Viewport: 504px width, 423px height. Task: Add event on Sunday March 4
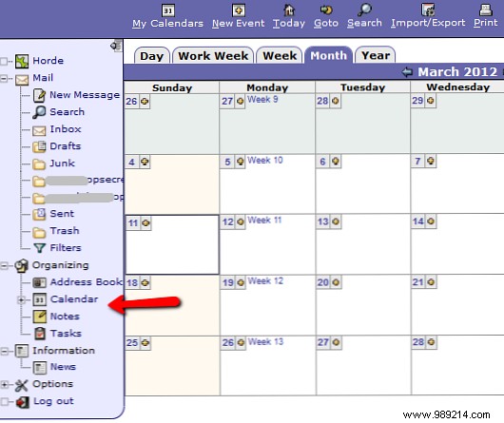tap(145, 162)
